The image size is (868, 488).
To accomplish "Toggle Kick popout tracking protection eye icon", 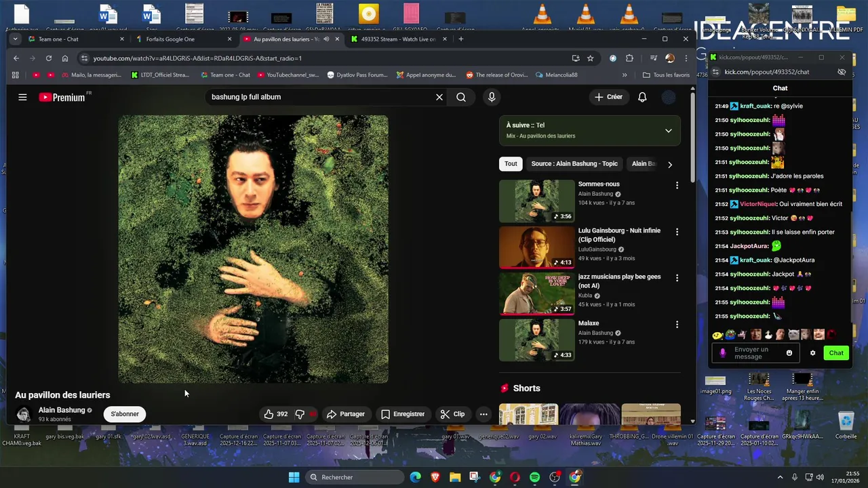I will coord(842,72).
